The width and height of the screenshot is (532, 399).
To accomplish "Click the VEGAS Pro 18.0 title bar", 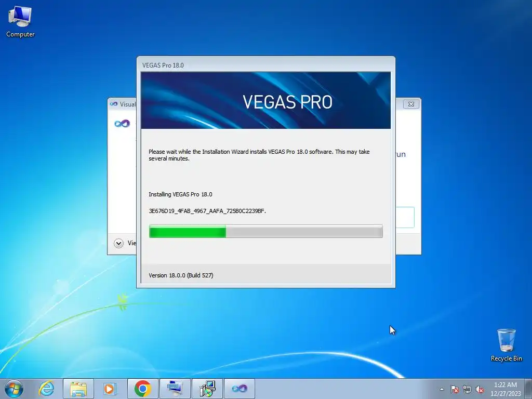I will coord(265,65).
